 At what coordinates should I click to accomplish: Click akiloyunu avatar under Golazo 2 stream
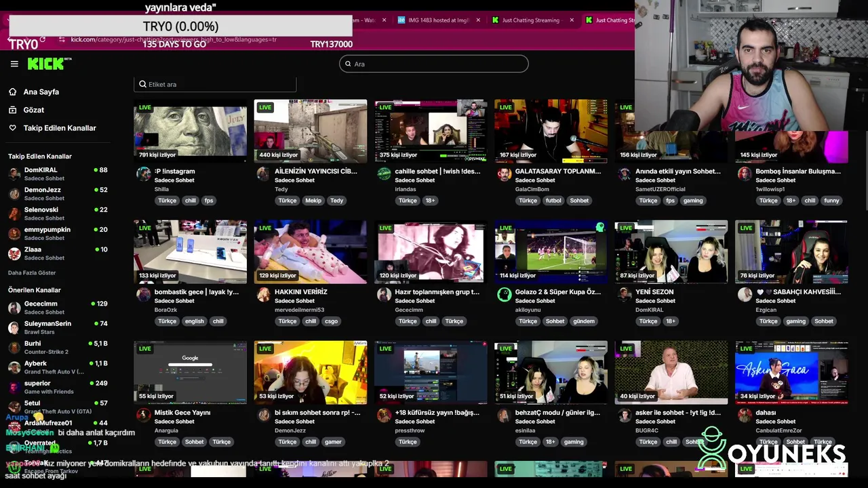(504, 294)
